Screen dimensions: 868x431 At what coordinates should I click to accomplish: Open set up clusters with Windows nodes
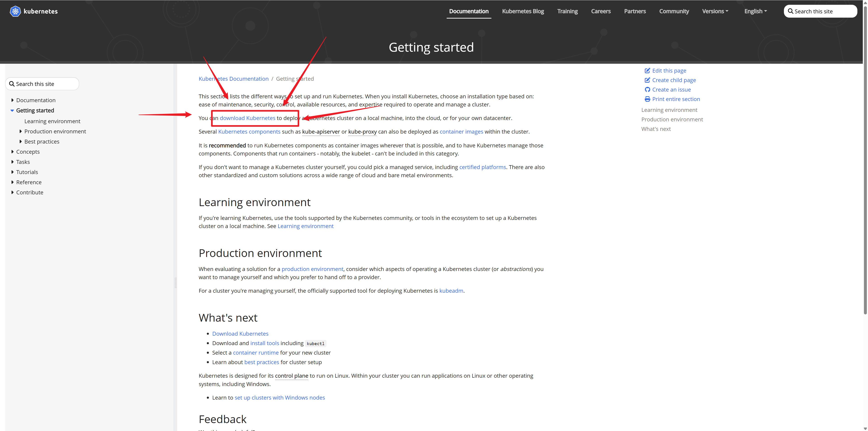click(x=280, y=398)
